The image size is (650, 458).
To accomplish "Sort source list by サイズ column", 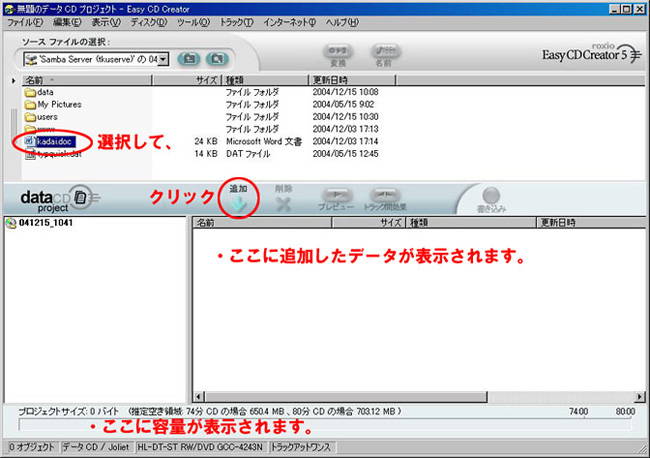I will (x=187, y=80).
